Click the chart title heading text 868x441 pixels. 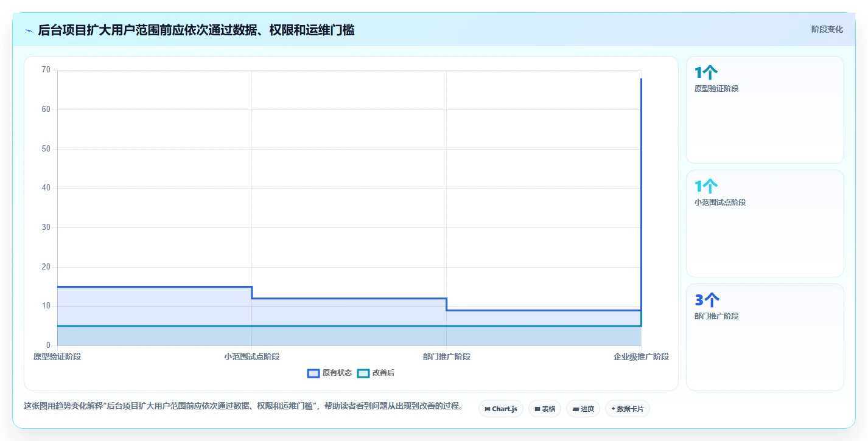click(196, 30)
